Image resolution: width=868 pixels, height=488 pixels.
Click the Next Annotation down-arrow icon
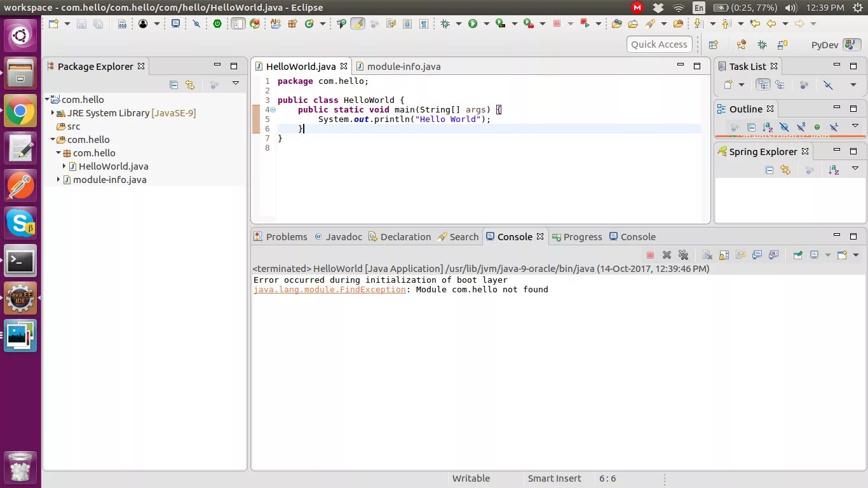point(698,24)
